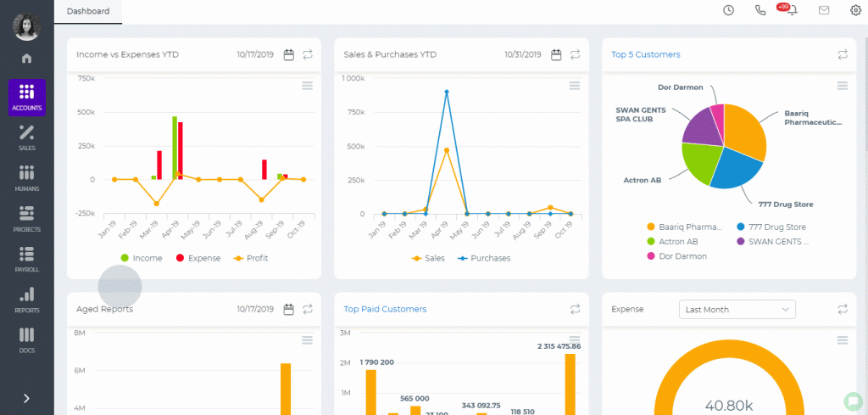The image size is (868, 415).
Task: Open notifications bell with +99 badge
Action: click(793, 10)
